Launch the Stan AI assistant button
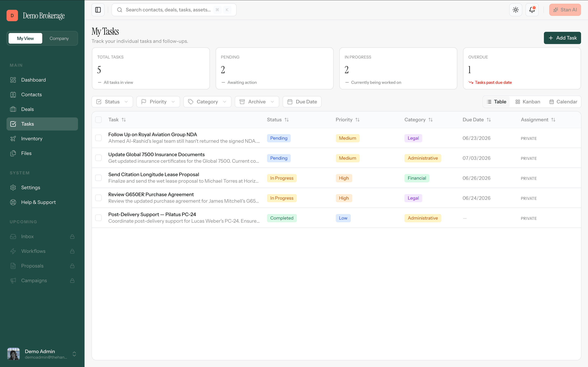The height and width of the screenshot is (367, 588). tap(565, 10)
